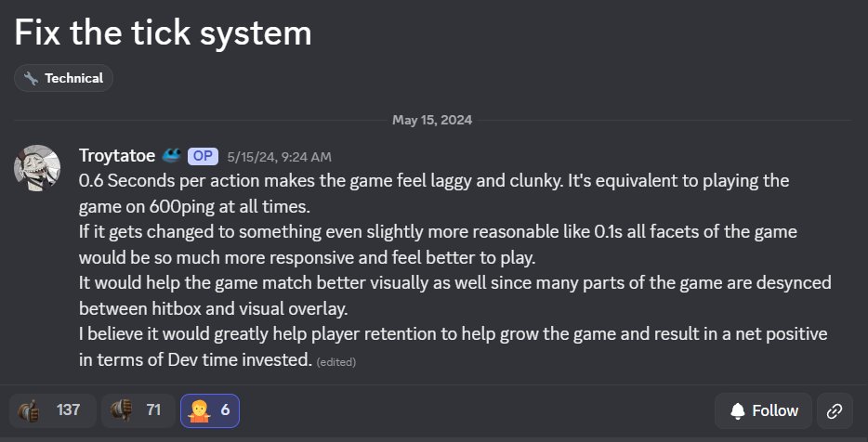Viewport: 868px width, 442px height.
Task: Click the shrugging person emoji icon
Action: [199, 409]
